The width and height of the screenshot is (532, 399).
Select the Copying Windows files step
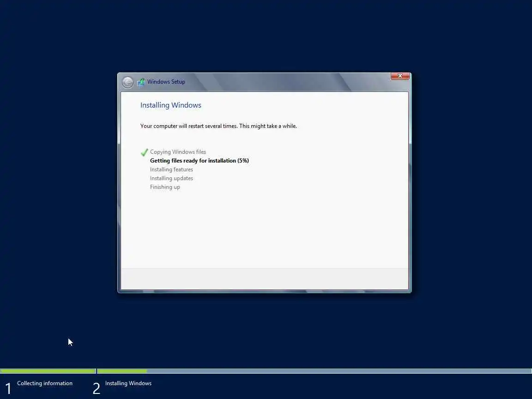(178, 152)
